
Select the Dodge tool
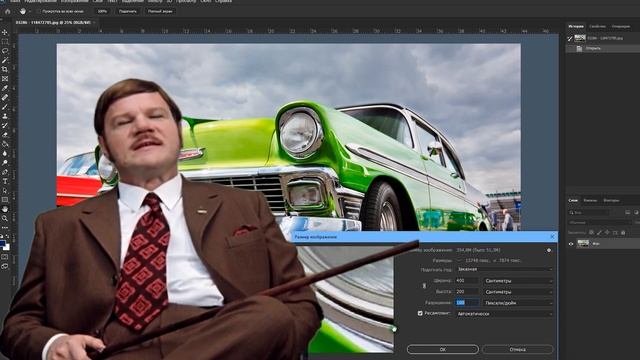click(x=5, y=163)
